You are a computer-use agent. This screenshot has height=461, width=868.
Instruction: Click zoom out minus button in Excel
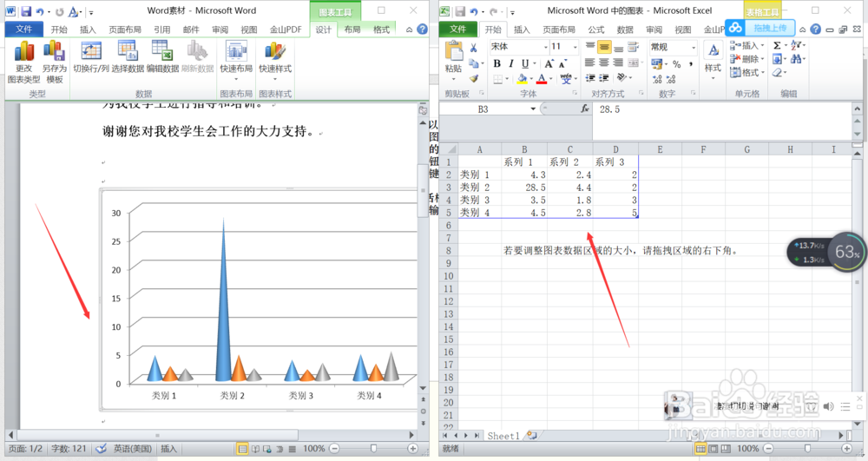point(768,449)
